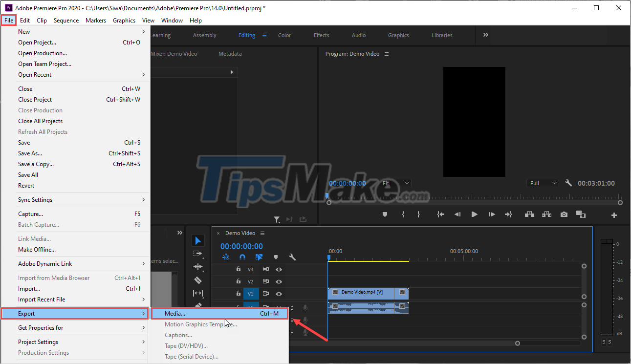Close the Demo Video timeline tab
This screenshot has width=631, height=364.
click(x=218, y=234)
